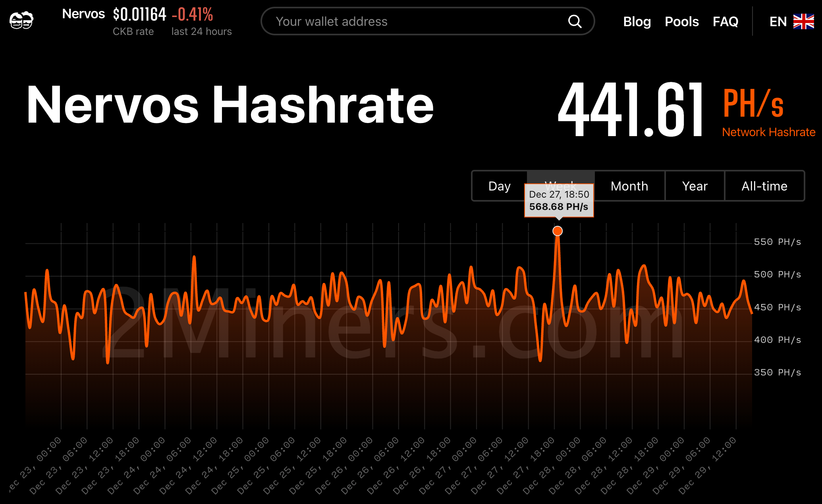822x504 pixels.
Task: Click the 441.61 network hashrate value
Action: (631, 109)
